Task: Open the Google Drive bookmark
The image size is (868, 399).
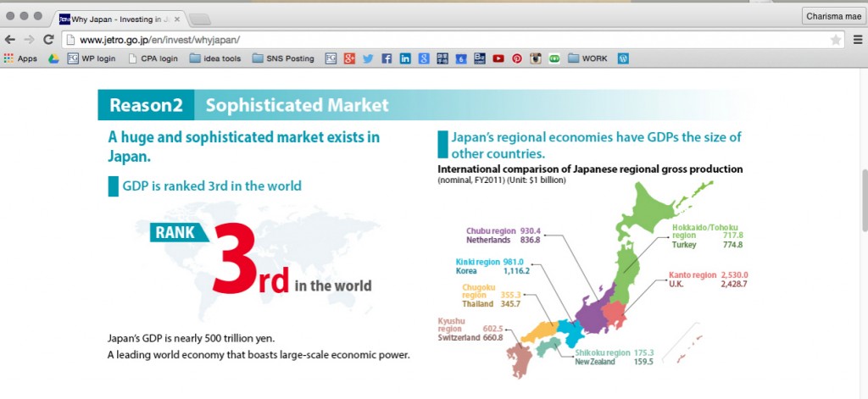Action: (x=53, y=58)
